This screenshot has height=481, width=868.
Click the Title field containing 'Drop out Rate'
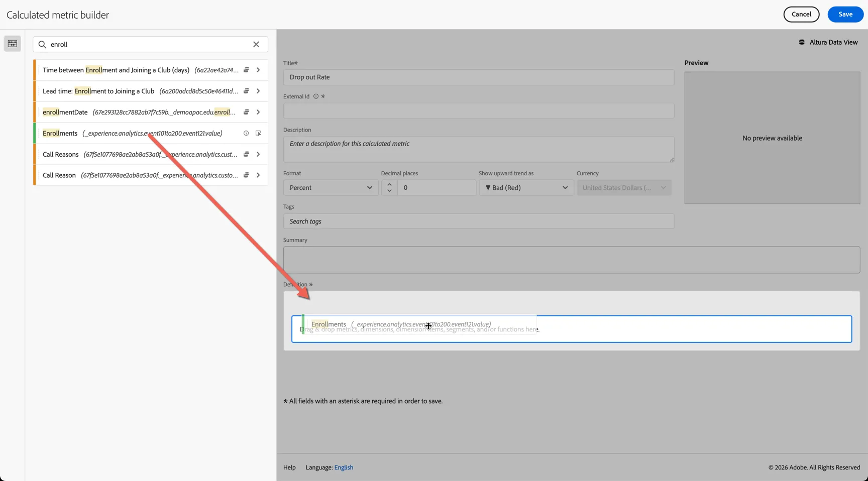pos(479,77)
